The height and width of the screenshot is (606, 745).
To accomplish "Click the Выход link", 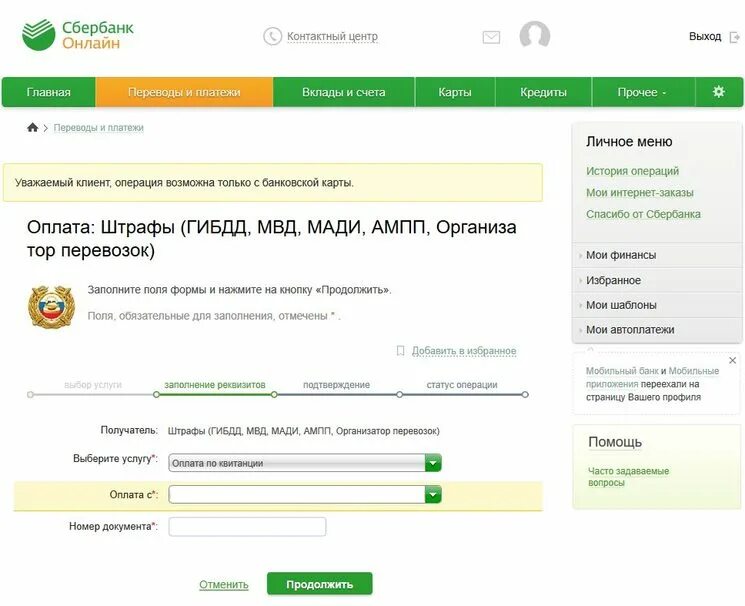I will click(x=705, y=37).
